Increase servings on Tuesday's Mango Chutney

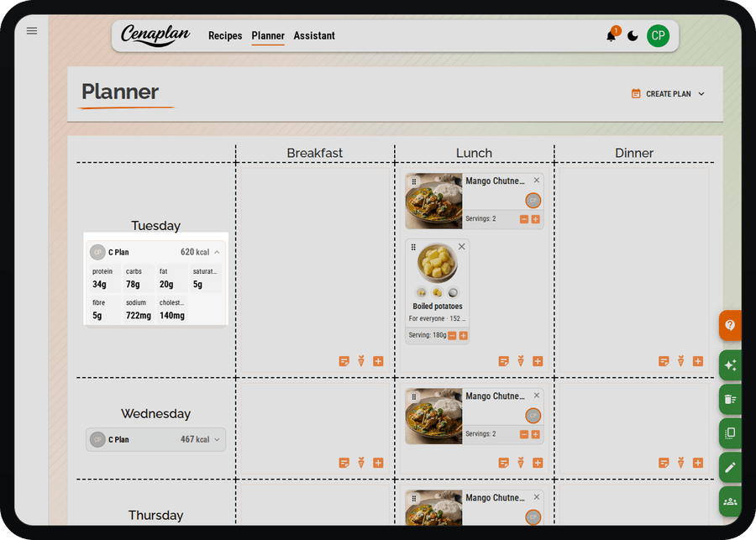click(x=535, y=219)
